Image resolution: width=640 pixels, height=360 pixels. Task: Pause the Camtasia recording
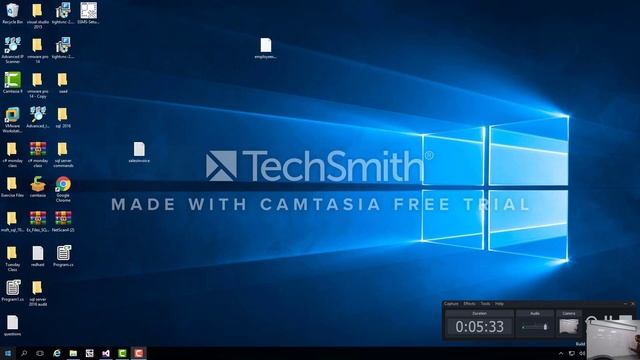tap(608, 318)
